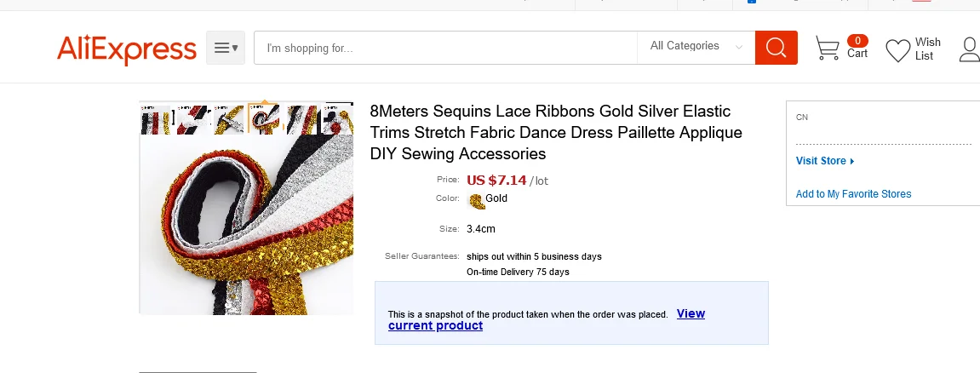Expand the All Categories dropdown
The image size is (980, 373).
tap(696, 47)
